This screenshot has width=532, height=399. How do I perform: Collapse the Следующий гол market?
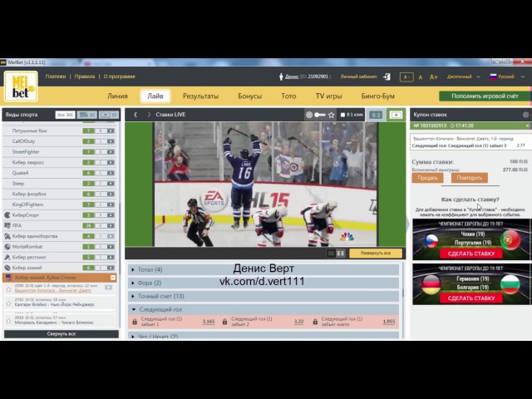pos(264,309)
